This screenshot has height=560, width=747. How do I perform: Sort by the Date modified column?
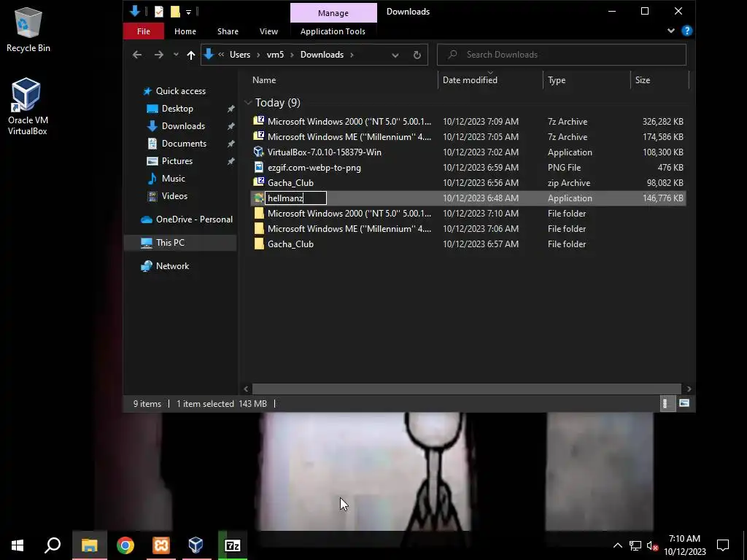pyautogui.click(x=470, y=80)
